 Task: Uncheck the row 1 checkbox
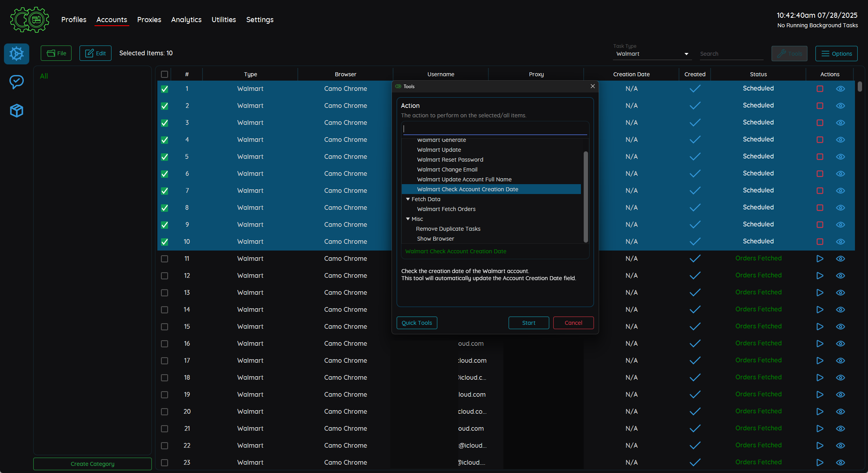(165, 89)
